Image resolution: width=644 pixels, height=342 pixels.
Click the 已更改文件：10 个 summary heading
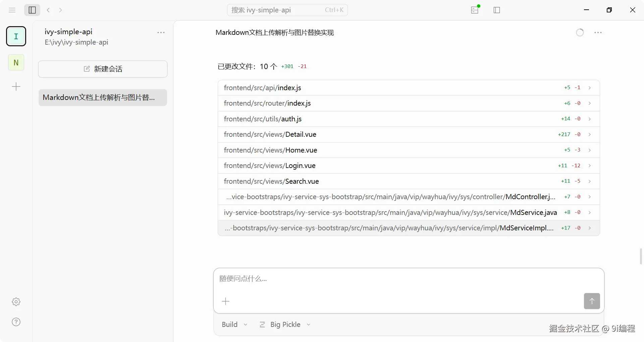pos(248,66)
